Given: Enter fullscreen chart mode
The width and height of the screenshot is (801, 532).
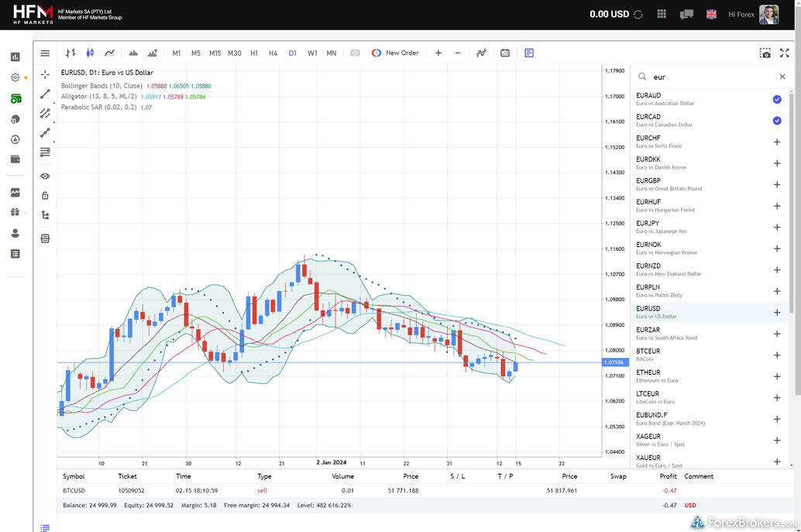Looking at the screenshot, I should click(784, 53).
